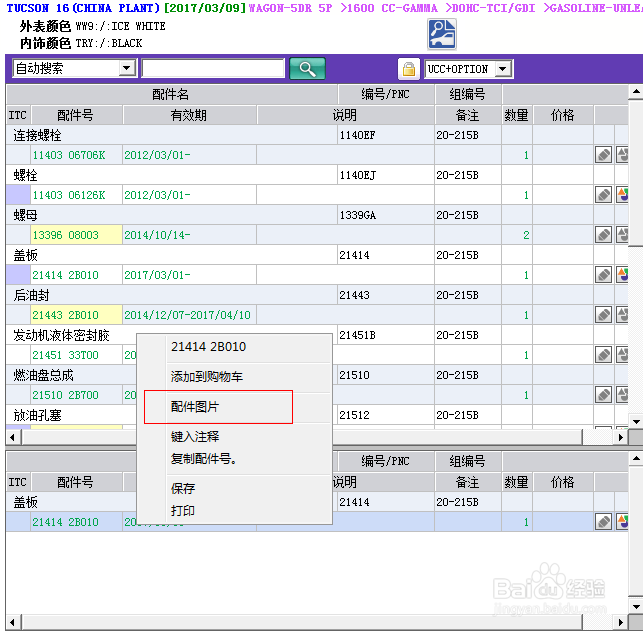Click gray shapes icon for 21451 33T00
Viewport: 643px width, 631px height.
(622, 355)
